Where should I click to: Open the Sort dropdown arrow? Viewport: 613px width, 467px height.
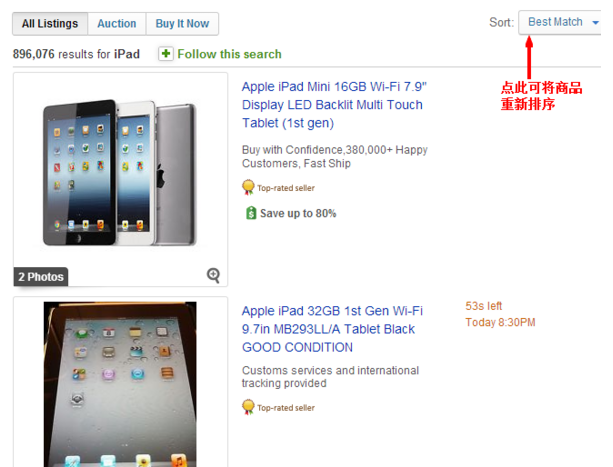(595, 23)
